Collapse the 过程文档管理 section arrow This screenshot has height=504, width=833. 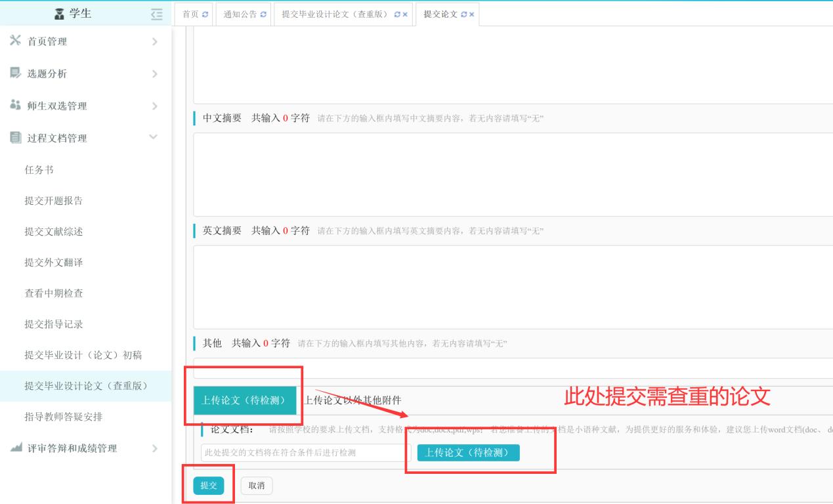coord(154,137)
